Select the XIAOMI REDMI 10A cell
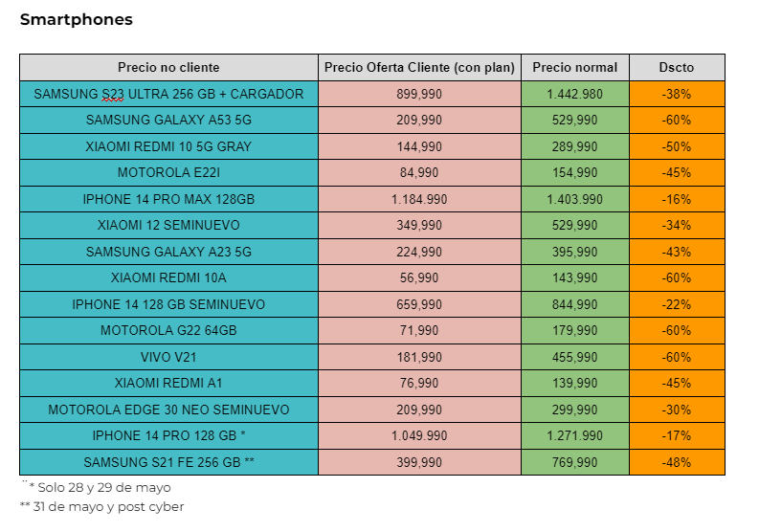 tap(168, 277)
